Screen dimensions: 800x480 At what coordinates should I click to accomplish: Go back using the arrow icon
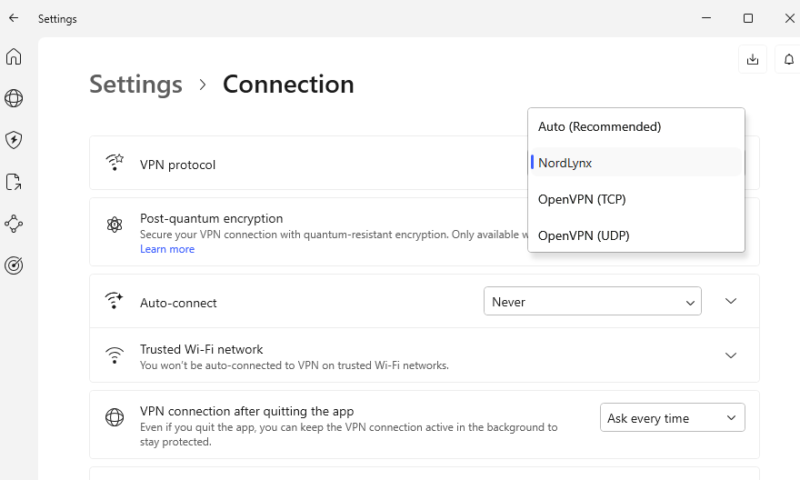[14, 18]
